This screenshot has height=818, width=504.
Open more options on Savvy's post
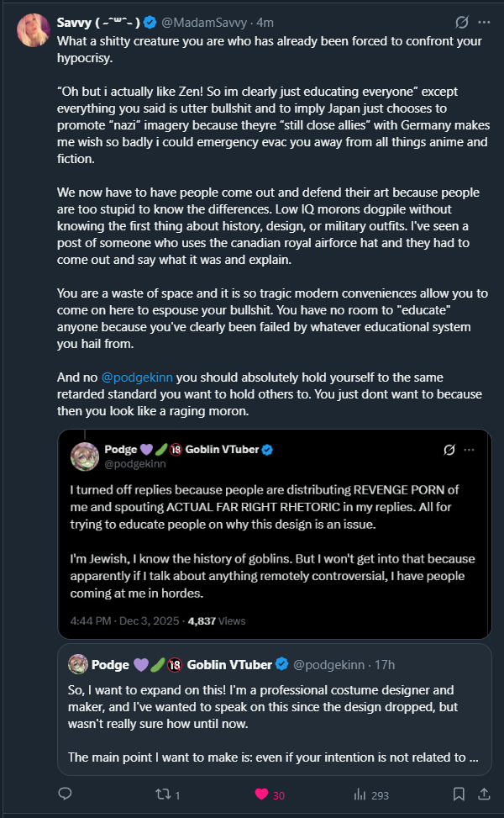(x=484, y=22)
